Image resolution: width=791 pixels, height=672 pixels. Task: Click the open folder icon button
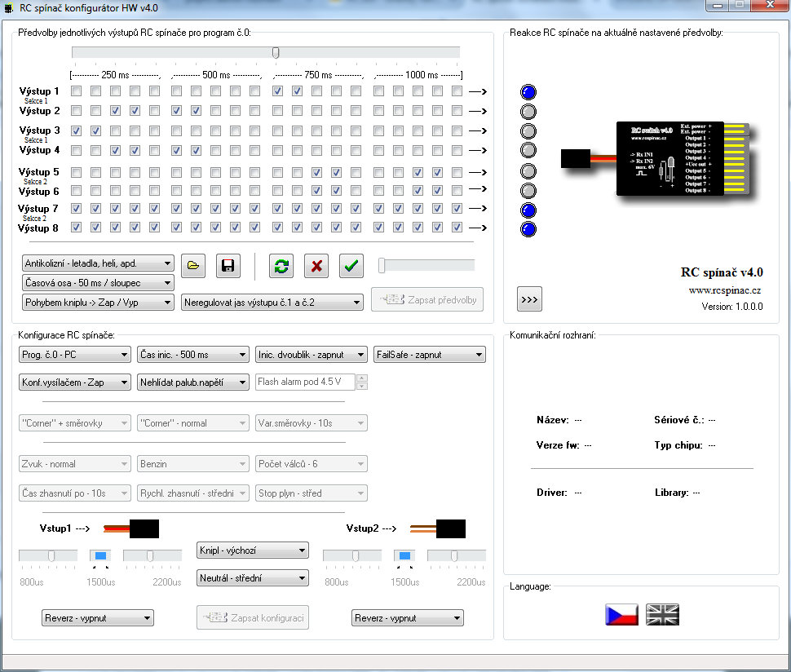pos(193,265)
